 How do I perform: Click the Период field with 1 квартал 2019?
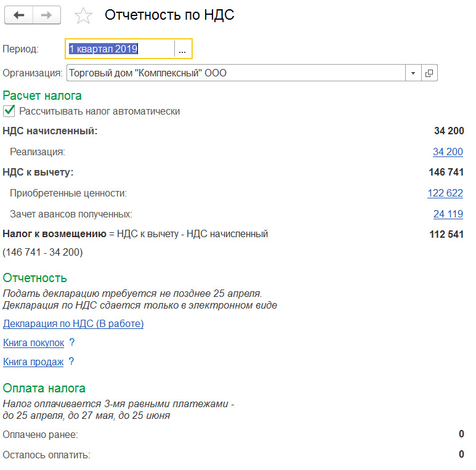(x=119, y=49)
